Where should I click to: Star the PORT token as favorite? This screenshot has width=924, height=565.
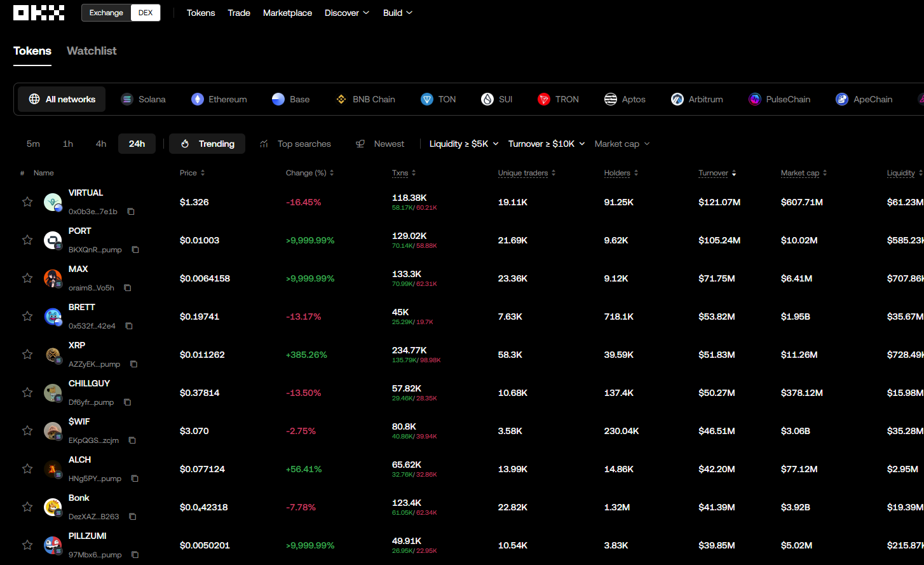coord(27,240)
